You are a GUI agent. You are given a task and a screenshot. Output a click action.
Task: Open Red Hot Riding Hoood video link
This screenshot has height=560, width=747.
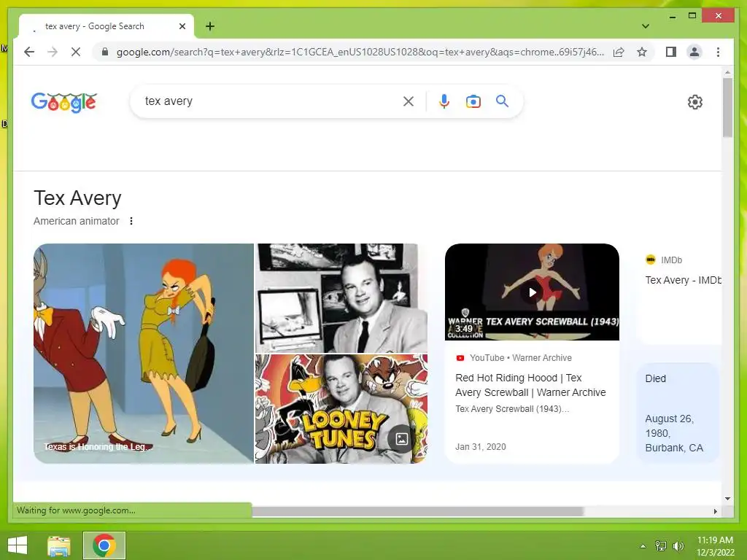(530, 385)
